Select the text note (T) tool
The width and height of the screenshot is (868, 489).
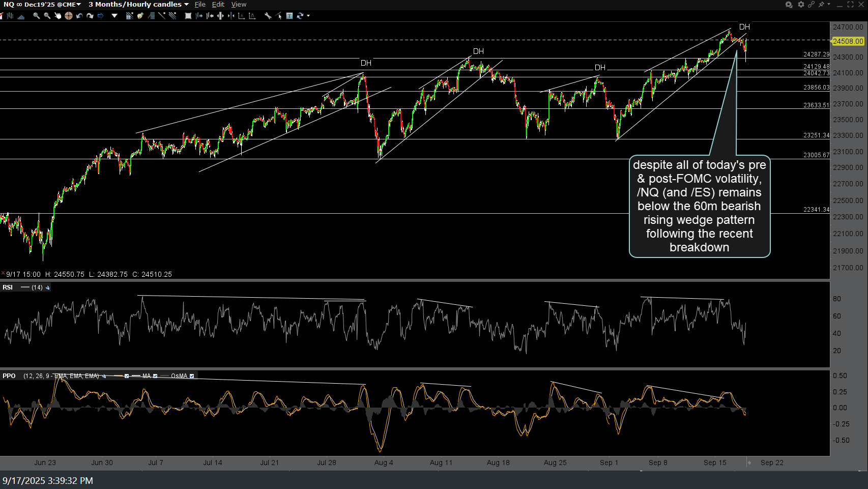(x=290, y=16)
